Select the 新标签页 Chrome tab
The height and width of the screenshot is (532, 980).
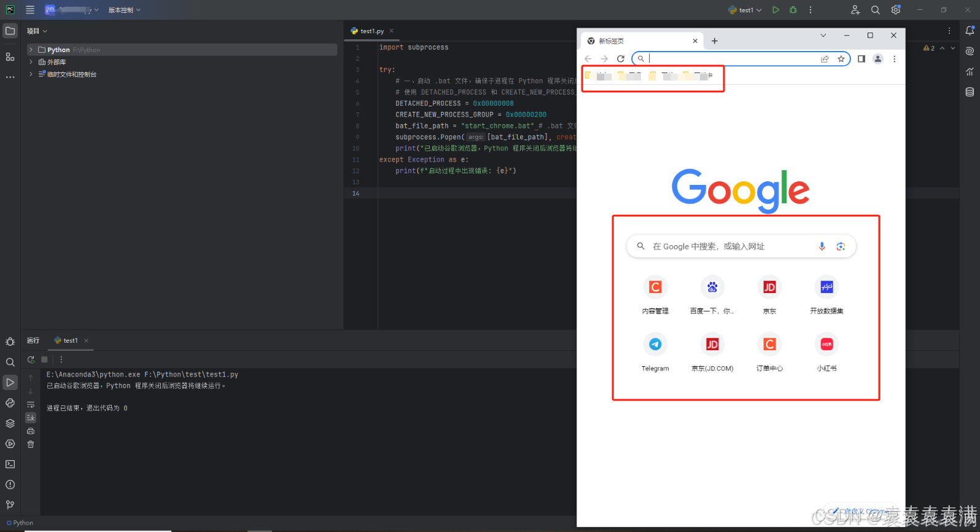pos(642,41)
